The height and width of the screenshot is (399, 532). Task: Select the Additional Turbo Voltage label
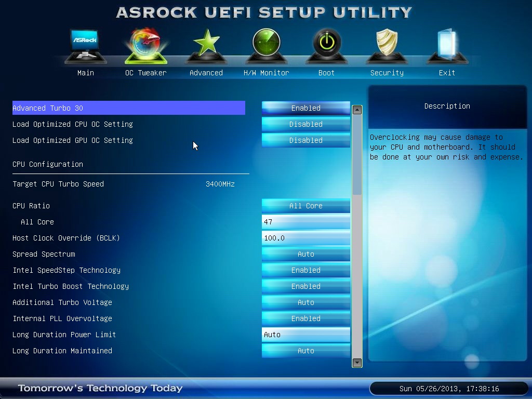[62, 302]
